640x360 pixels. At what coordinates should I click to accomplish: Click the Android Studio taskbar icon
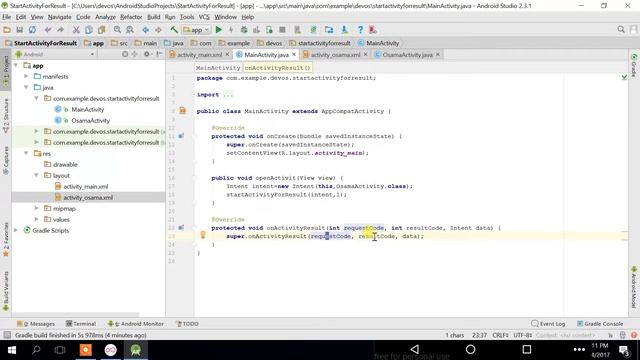(x=136, y=350)
